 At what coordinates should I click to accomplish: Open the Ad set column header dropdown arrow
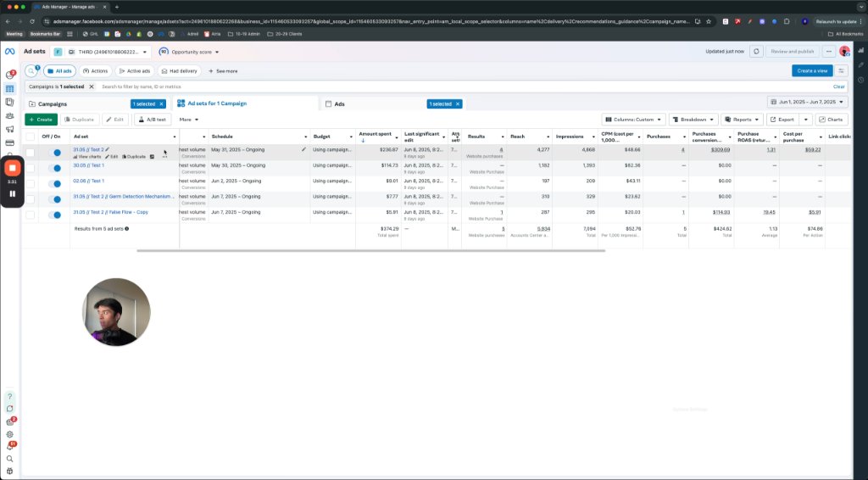pos(175,137)
